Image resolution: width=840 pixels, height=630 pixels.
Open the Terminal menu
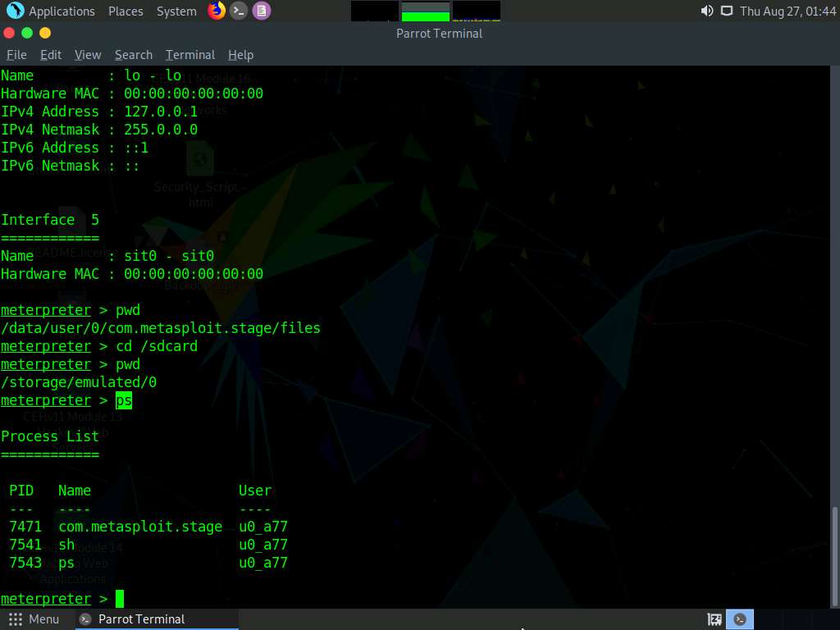click(189, 55)
